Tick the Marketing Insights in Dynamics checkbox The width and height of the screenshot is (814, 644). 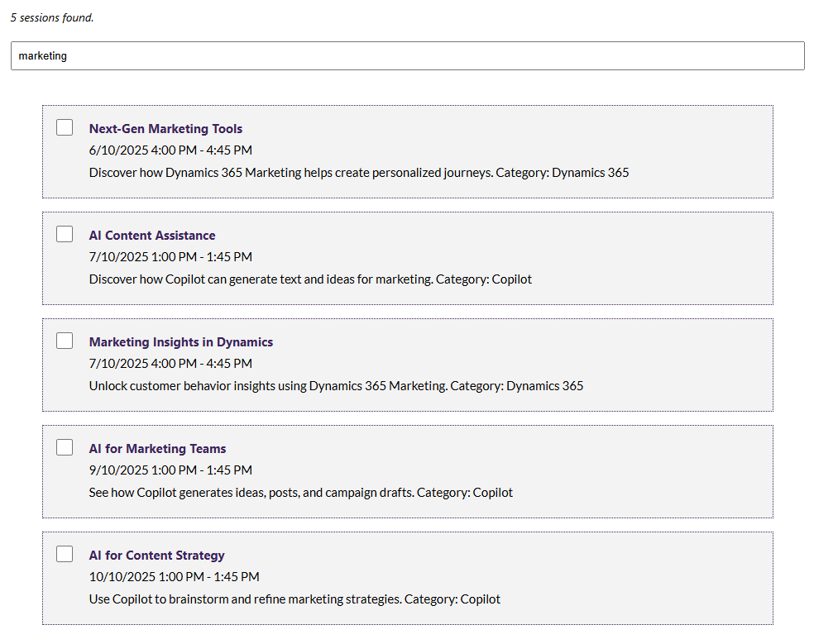pyautogui.click(x=65, y=341)
